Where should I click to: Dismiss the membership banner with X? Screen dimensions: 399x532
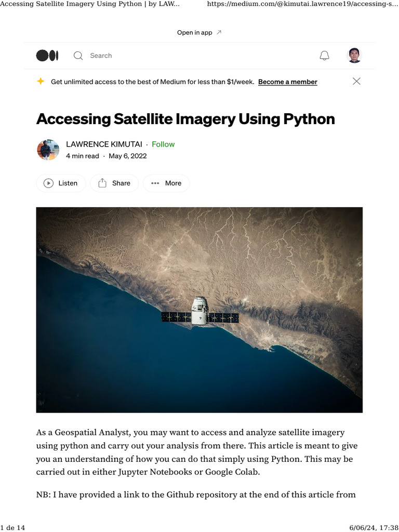point(356,81)
